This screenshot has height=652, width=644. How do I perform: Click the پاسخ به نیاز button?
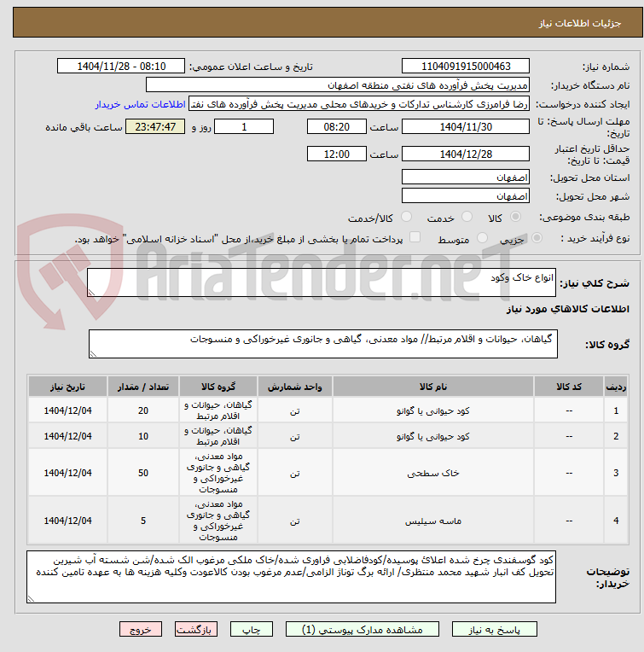(495, 630)
